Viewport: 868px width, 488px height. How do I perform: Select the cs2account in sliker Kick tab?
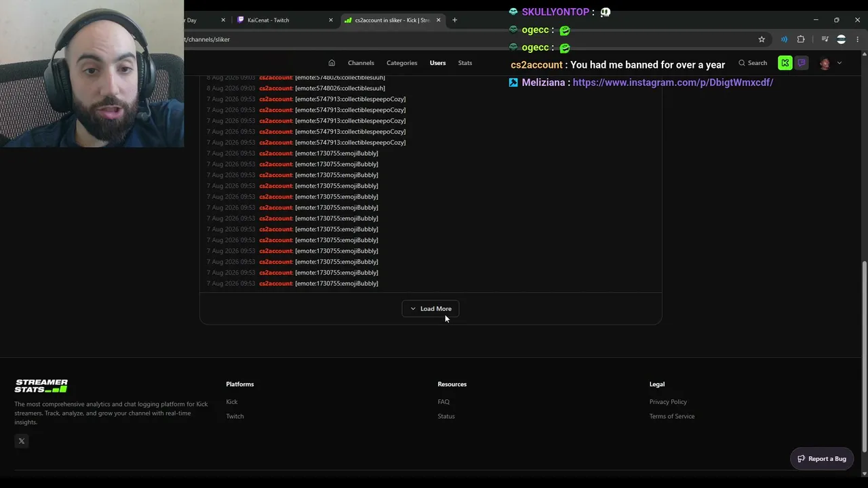[x=393, y=20]
